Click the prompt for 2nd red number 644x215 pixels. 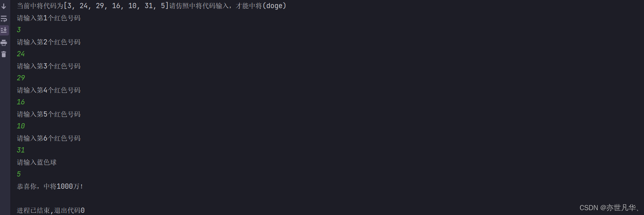(49, 42)
